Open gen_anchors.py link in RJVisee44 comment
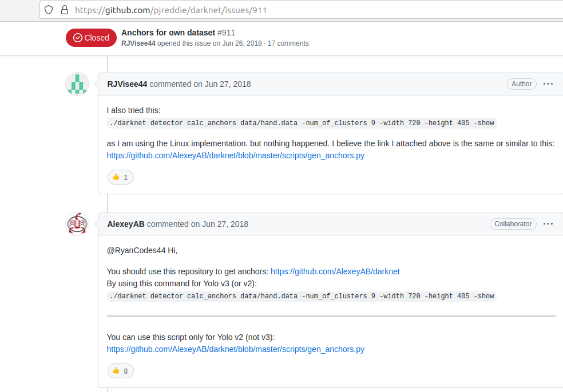The height and width of the screenshot is (392, 563). pyautogui.click(x=236, y=155)
